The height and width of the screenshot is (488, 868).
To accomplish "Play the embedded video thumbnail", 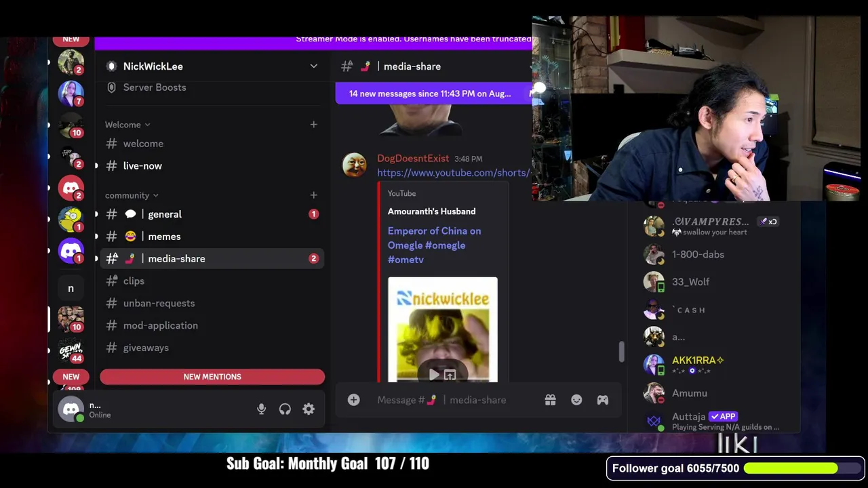I will [x=434, y=375].
